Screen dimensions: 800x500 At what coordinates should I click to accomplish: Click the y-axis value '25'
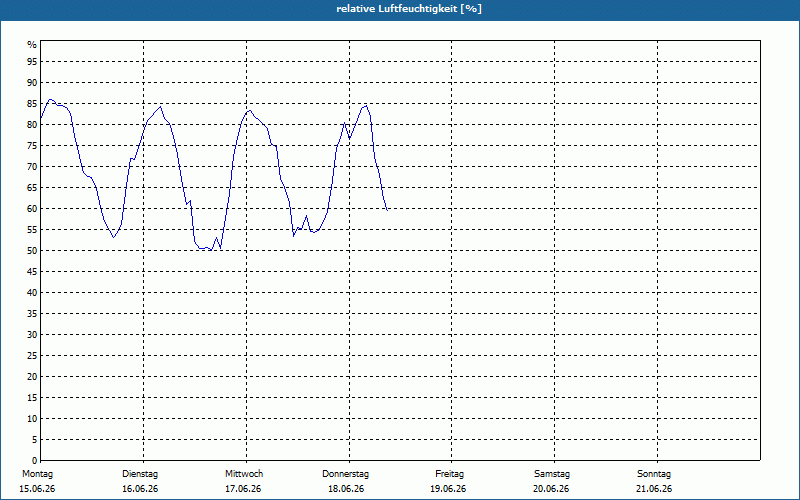point(32,356)
